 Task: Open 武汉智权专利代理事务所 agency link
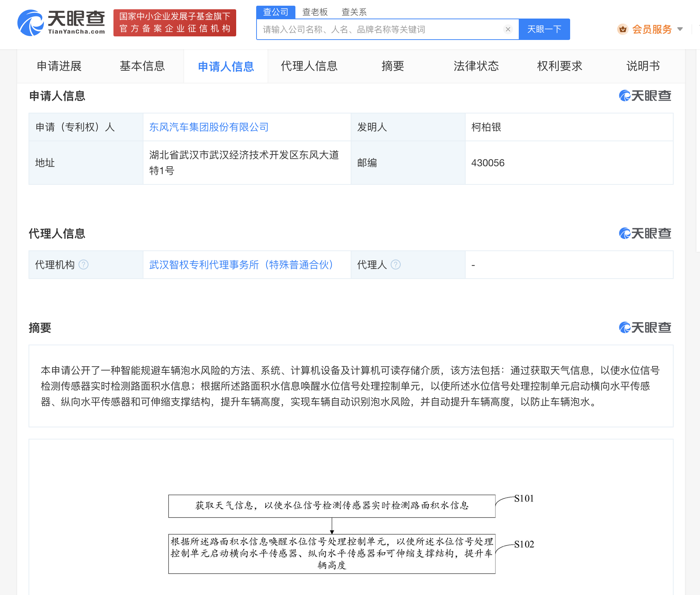pyautogui.click(x=241, y=265)
